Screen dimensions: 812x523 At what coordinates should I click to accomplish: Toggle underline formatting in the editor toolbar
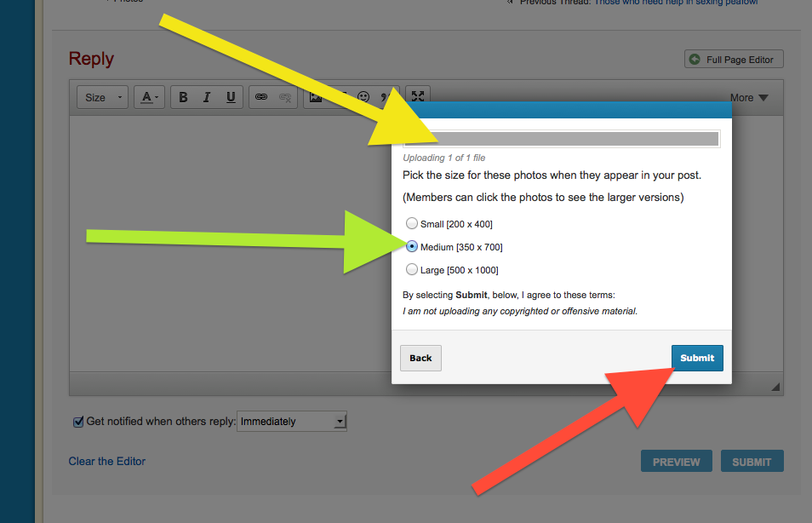[231, 98]
